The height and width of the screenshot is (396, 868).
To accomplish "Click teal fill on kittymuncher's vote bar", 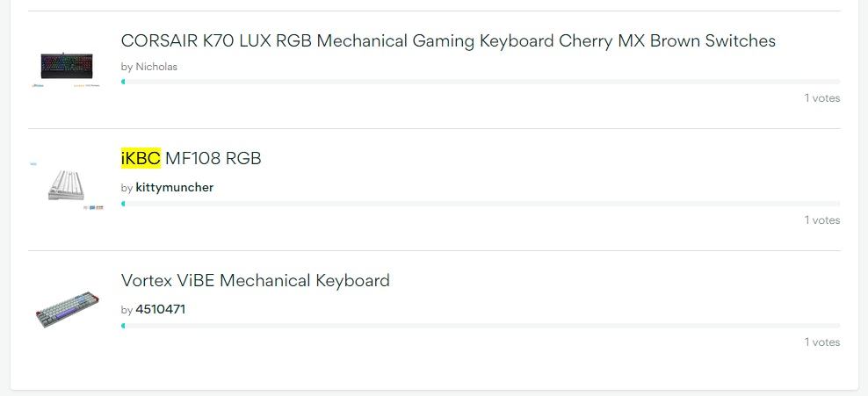I will (123, 204).
